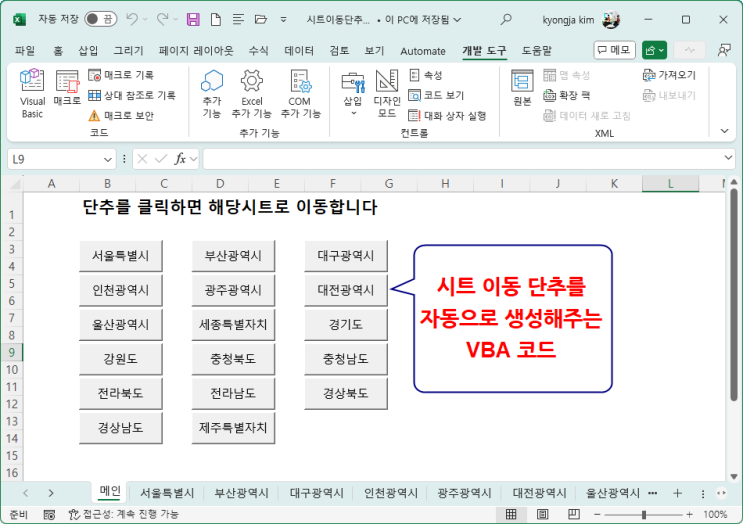The width and height of the screenshot is (743, 524).
Task: Open Add-ins (추가 기능) icon
Action: click(212, 93)
